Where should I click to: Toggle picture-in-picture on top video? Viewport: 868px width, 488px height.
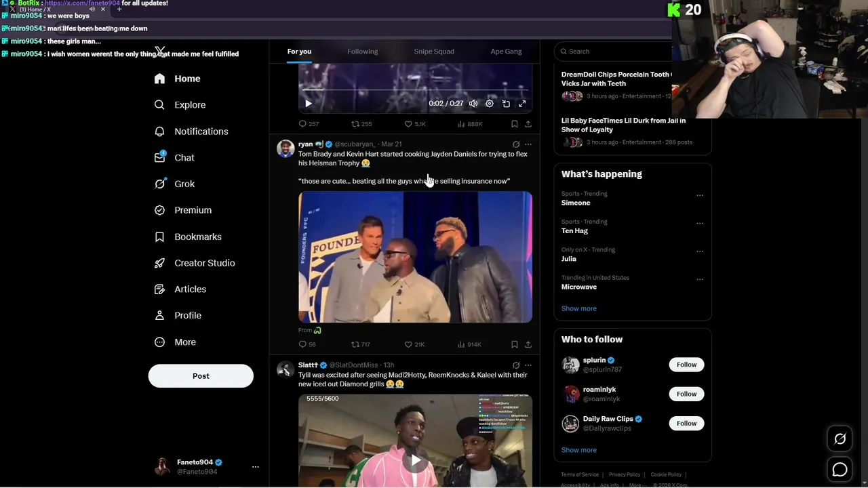(506, 104)
